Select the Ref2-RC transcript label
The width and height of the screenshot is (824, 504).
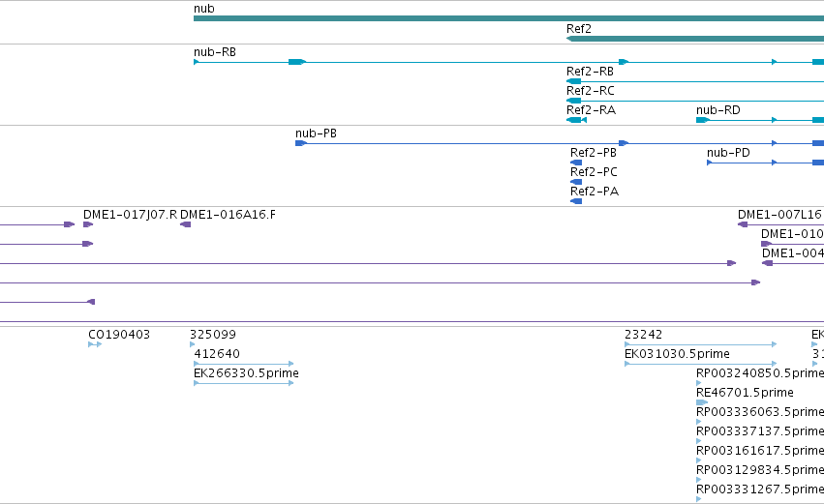point(590,91)
